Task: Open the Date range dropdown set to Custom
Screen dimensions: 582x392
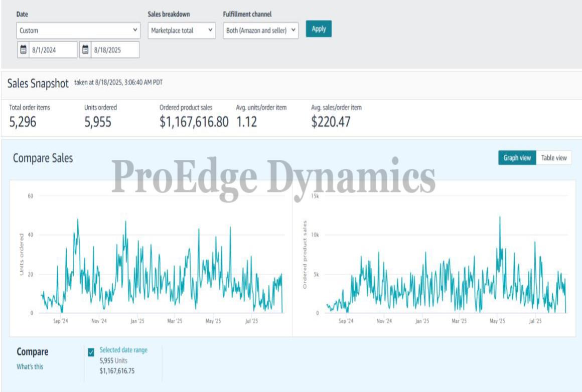Action: point(78,31)
